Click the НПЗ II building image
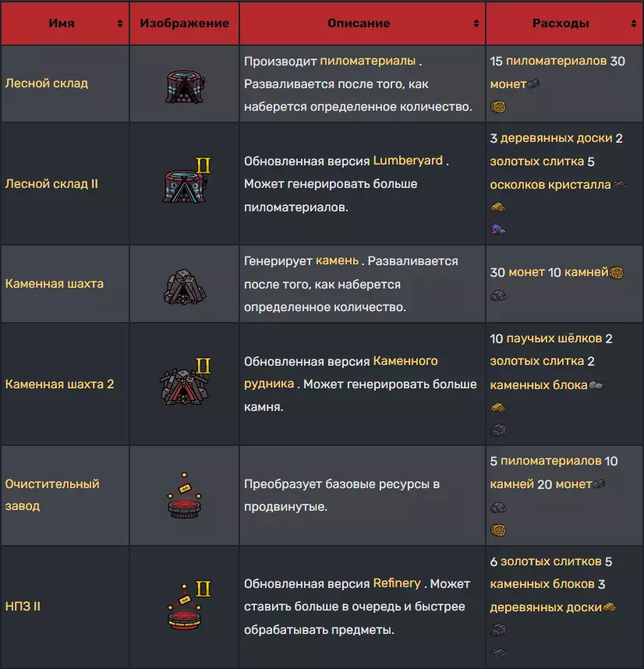Viewport: 644px width, 669px height. (187, 605)
